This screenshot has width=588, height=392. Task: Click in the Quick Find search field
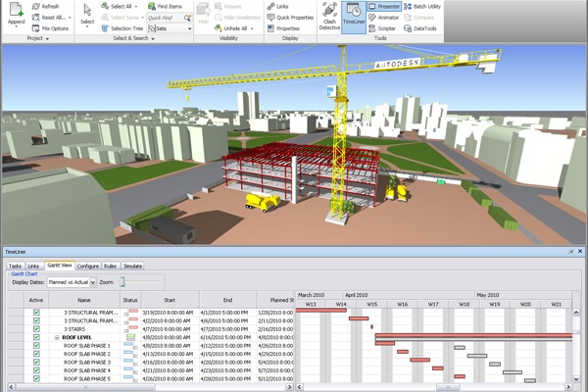[166, 18]
